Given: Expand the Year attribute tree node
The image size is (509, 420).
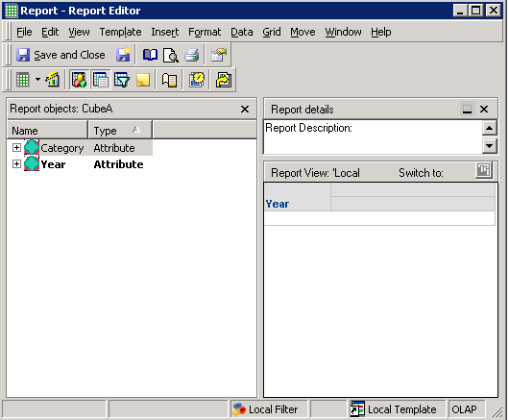Looking at the screenshot, I should pyautogui.click(x=16, y=164).
